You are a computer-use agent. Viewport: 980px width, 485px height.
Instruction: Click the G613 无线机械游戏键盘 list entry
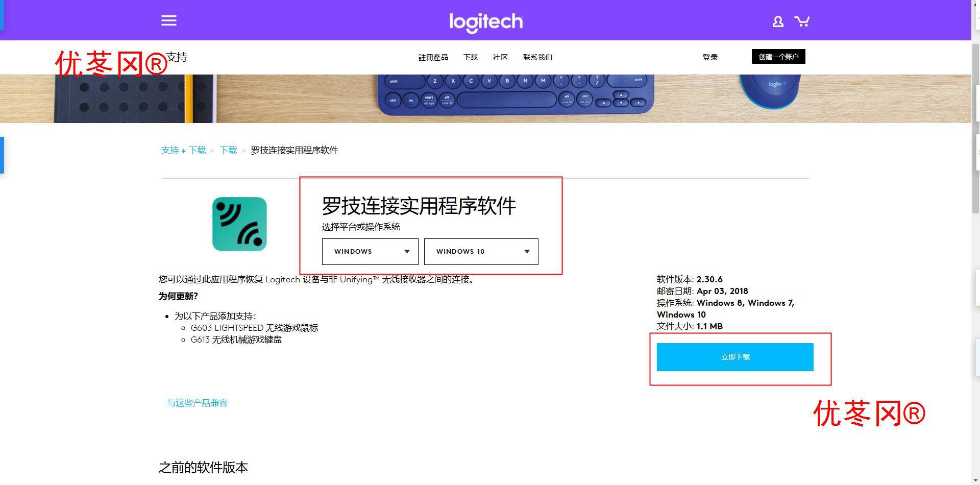[236, 339]
